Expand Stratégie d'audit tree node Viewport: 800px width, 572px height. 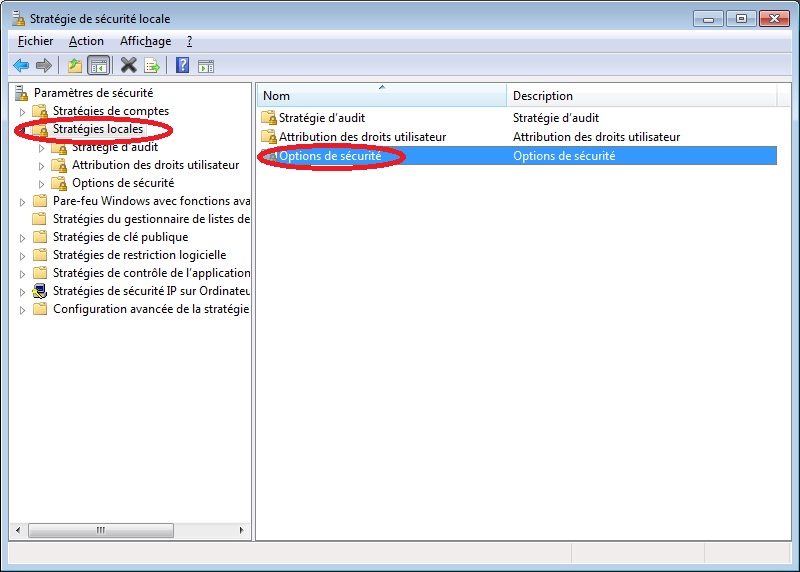point(41,148)
